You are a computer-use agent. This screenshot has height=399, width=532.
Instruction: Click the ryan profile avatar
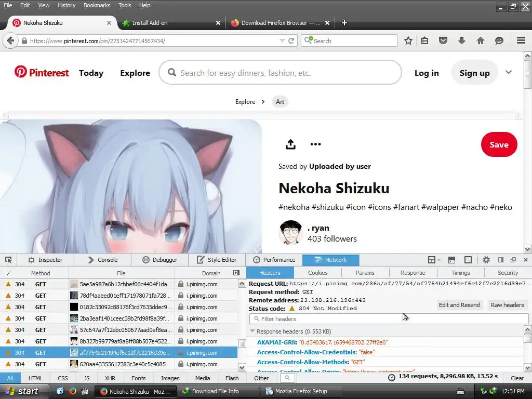(x=290, y=232)
